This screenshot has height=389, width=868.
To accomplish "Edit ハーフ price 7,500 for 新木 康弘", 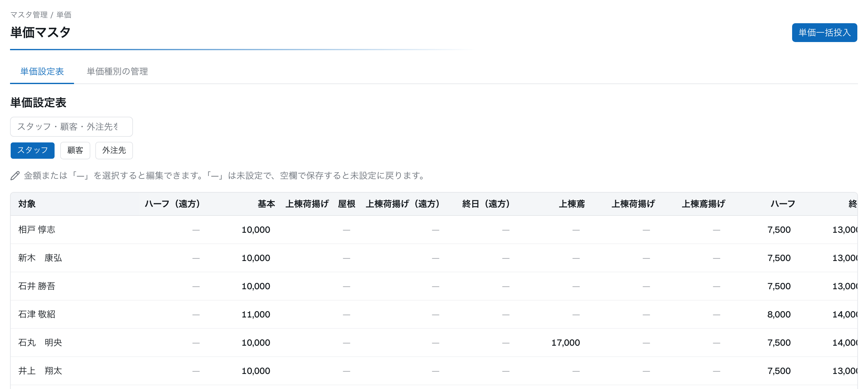I will click(779, 258).
